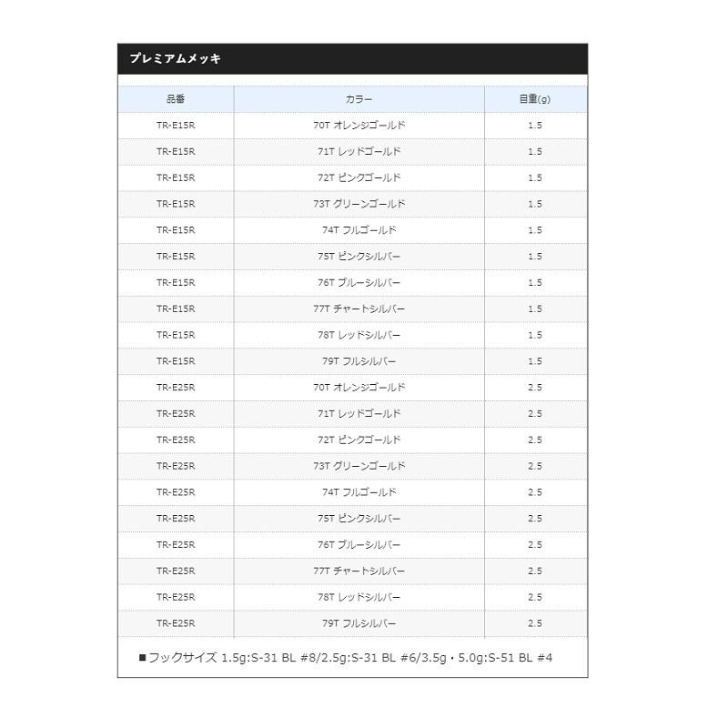This screenshot has width=728, height=728.
Task: Click 70T オレンジゴールド in the TR-E15R rows
Action: pyautogui.click(x=359, y=126)
